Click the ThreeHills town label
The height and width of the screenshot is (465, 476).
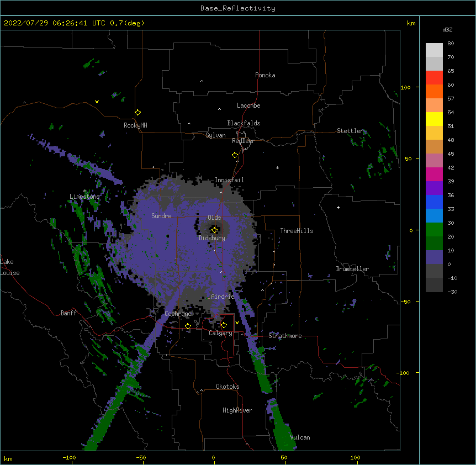297,231
